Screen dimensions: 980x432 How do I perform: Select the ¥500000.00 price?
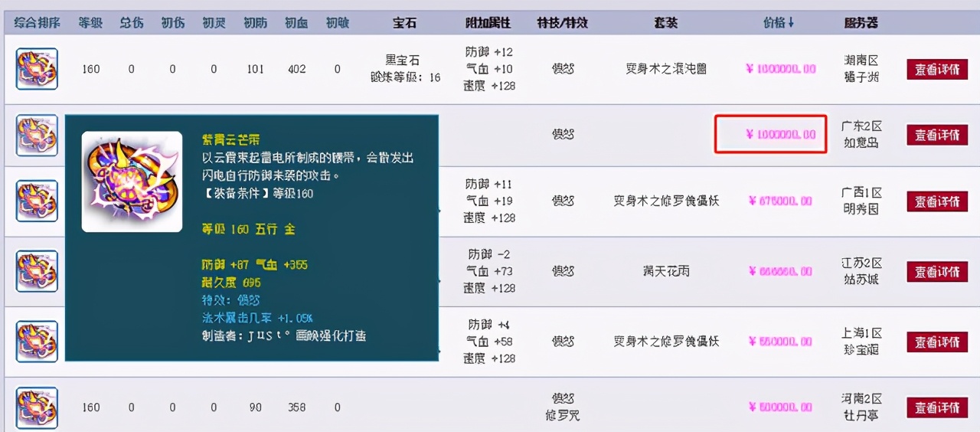pos(780,407)
